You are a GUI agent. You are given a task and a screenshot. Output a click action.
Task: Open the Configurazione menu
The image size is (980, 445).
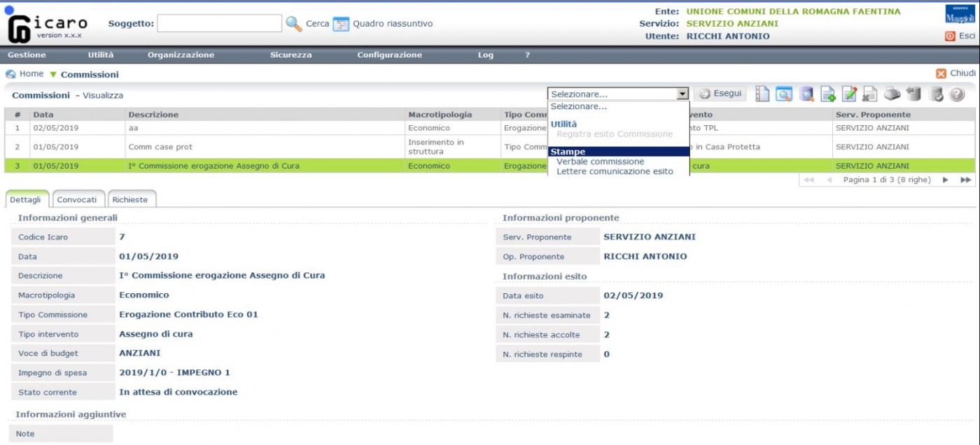pyautogui.click(x=389, y=55)
